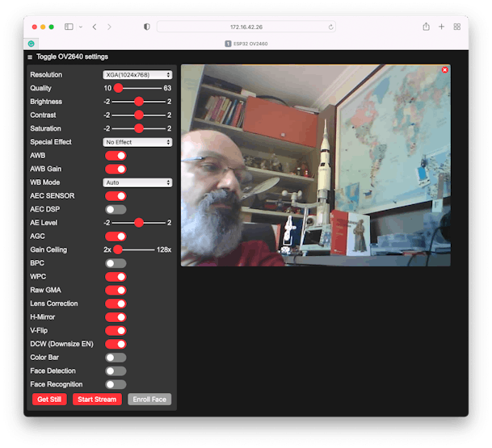
Task: Open the Safari sidebar panel
Action: (x=69, y=27)
